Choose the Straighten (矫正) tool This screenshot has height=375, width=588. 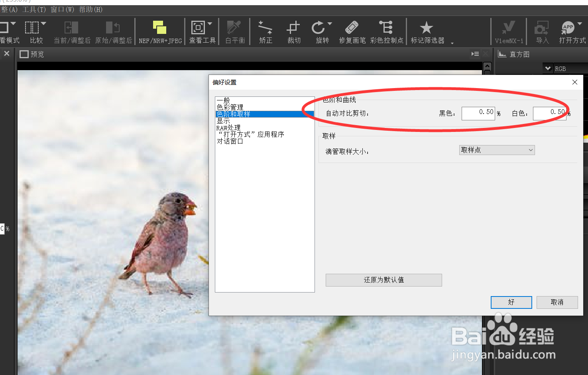coord(265,27)
